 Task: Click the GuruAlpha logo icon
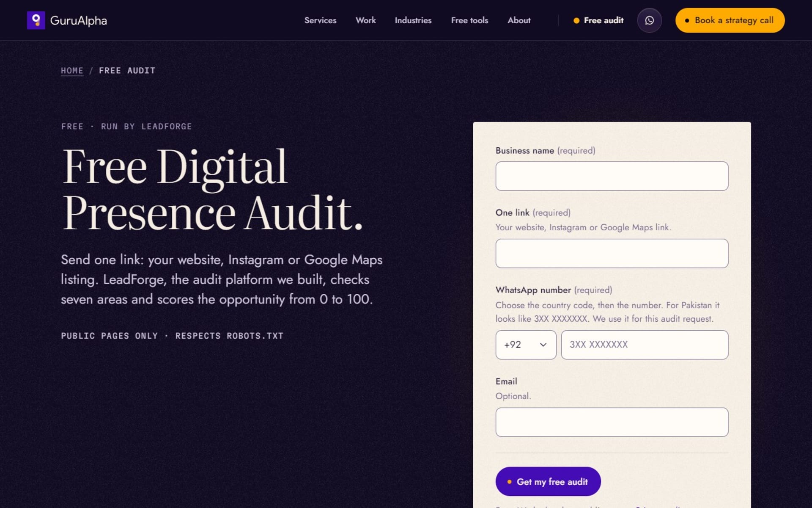(x=36, y=20)
